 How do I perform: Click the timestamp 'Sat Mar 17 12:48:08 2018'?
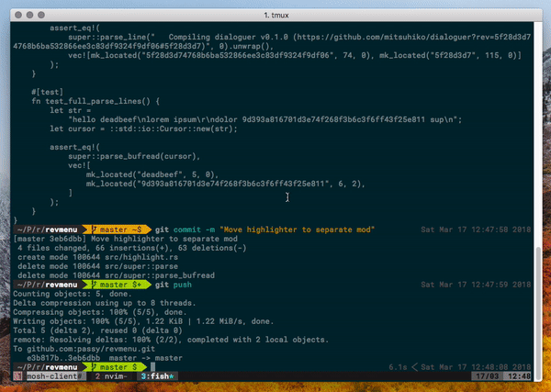click(x=476, y=367)
